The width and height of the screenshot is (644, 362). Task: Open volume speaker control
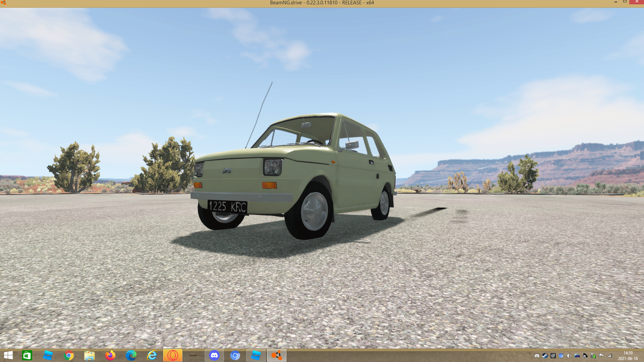(569, 356)
